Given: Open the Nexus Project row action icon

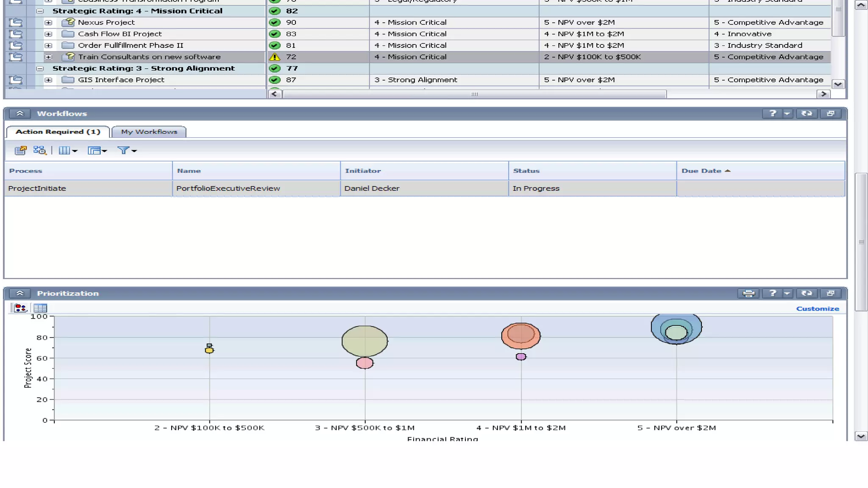Looking at the screenshot, I should pyautogui.click(x=16, y=22).
